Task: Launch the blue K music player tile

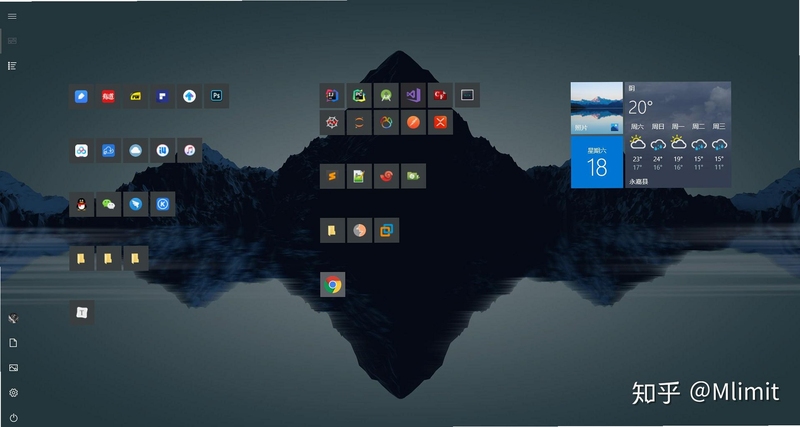Action: pos(162,205)
